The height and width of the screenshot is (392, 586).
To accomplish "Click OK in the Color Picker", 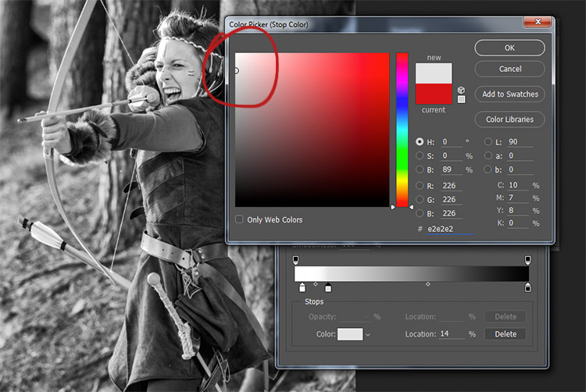I will pos(509,48).
